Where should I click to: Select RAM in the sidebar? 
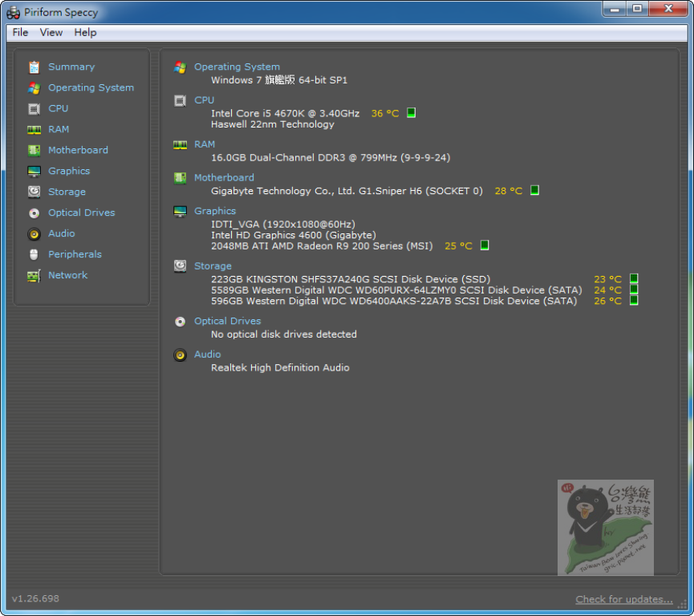[x=59, y=129]
